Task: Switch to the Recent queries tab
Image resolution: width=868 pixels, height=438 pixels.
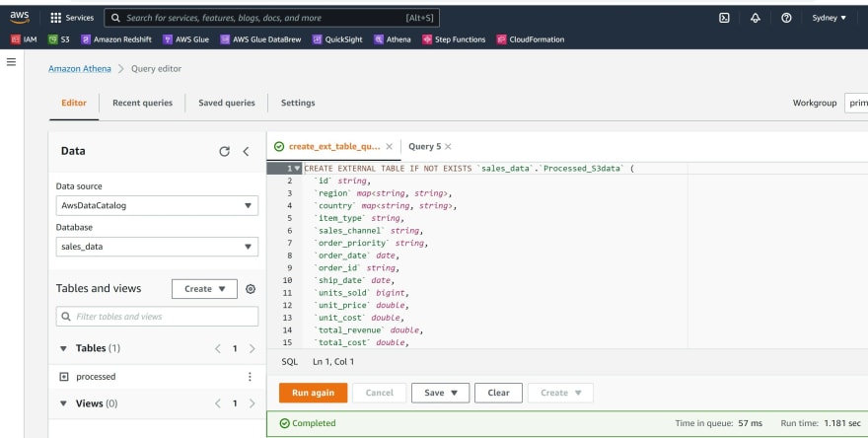Action: [x=142, y=103]
